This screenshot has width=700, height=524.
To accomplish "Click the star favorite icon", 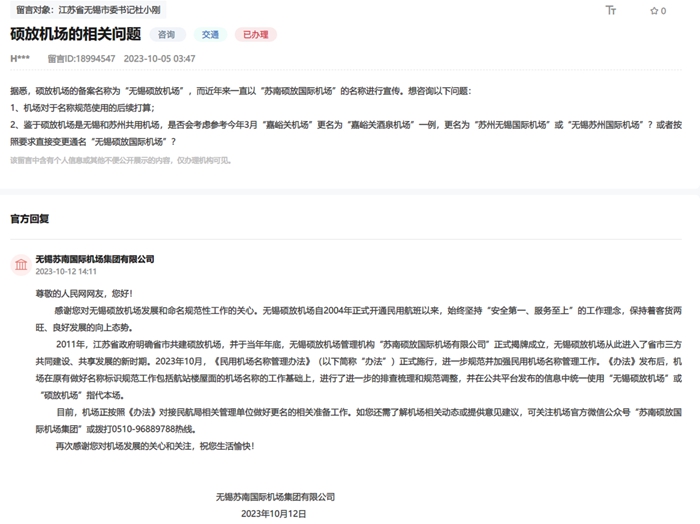I will [x=654, y=11].
